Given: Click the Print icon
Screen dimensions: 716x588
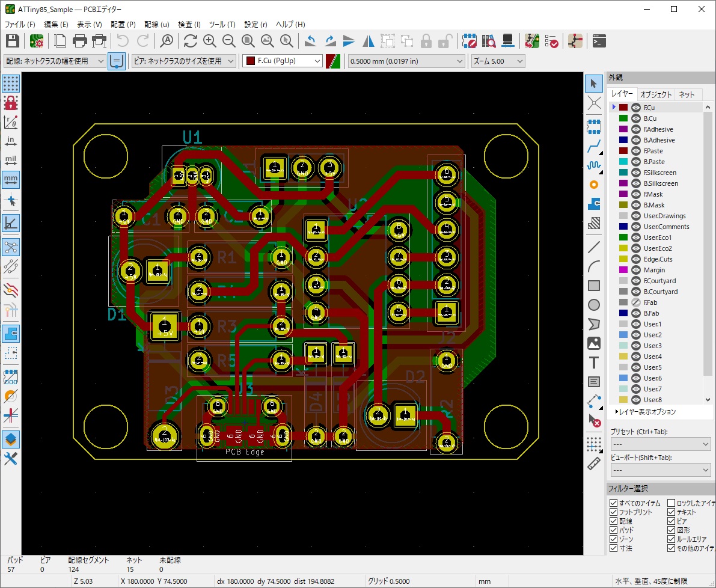Looking at the screenshot, I should click(x=79, y=41).
